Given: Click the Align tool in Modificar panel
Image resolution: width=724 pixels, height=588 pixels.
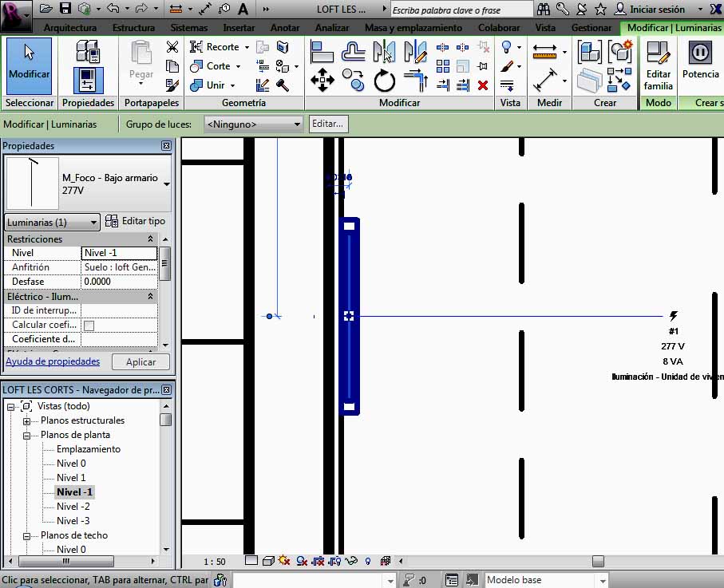Looking at the screenshot, I should tap(322, 52).
